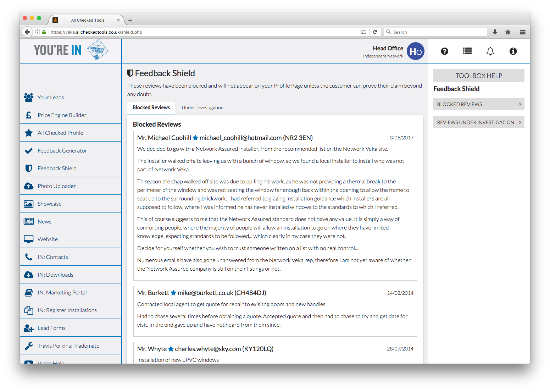Go to Feedback Generator
The image size is (550, 392).
point(62,151)
